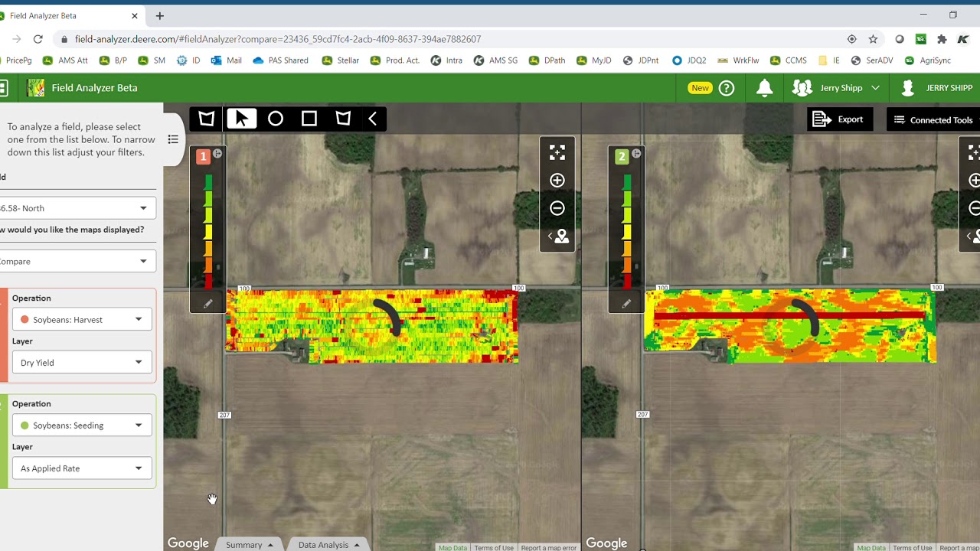Viewport: 980px width, 551px height.
Task: Click the browser address bar URL
Action: point(278,39)
